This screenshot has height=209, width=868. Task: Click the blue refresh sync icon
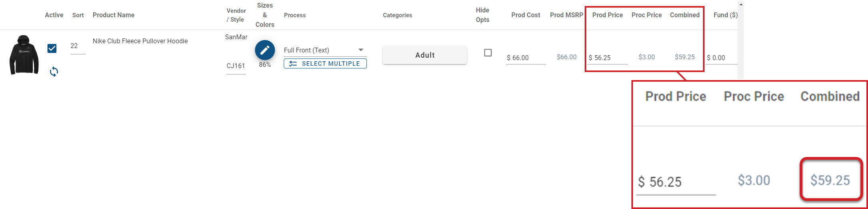click(x=54, y=72)
